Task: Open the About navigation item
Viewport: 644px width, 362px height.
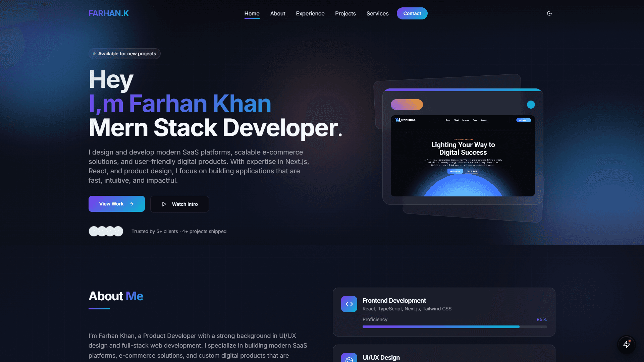Action: (x=277, y=13)
